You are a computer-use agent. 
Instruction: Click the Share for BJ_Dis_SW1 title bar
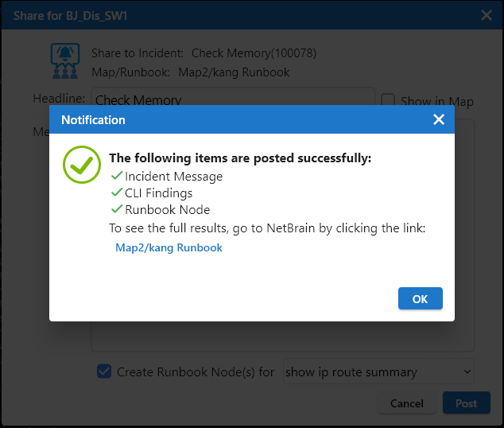(238, 15)
